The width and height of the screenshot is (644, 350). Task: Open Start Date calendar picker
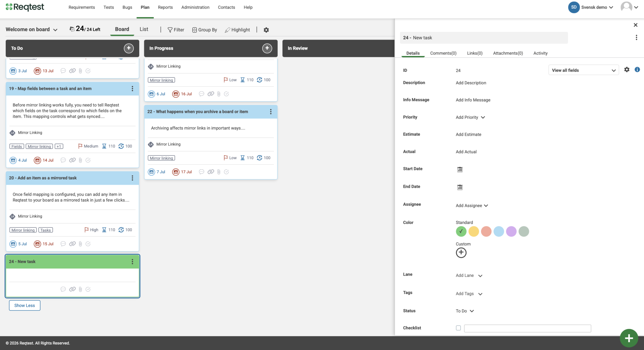tap(460, 170)
